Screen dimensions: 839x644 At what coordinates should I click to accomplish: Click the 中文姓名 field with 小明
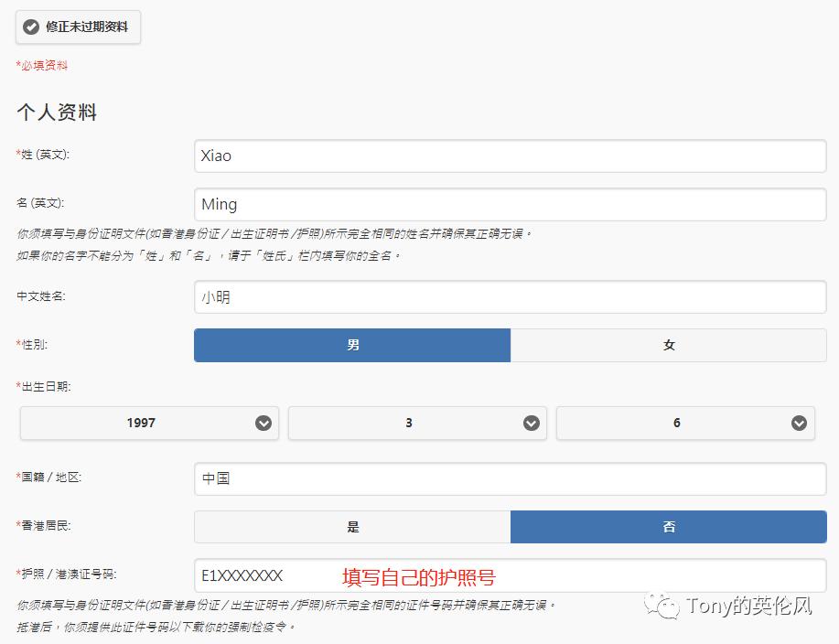(x=510, y=297)
